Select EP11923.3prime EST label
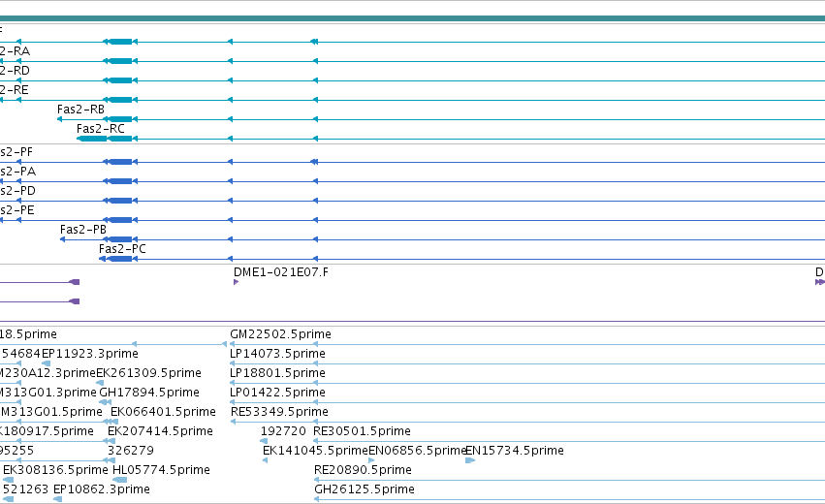The height and width of the screenshot is (504, 825). [x=90, y=354]
